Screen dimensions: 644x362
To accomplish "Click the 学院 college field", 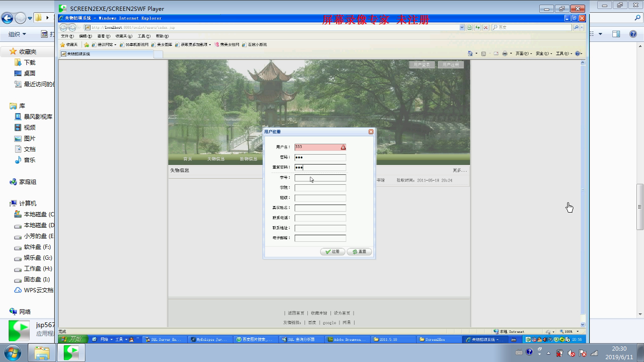I will [x=320, y=188].
